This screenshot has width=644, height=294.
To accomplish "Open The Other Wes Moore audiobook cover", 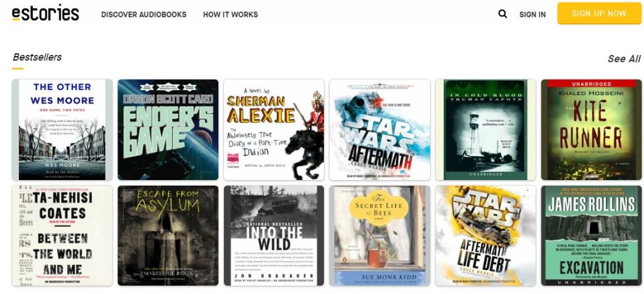I will point(62,130).
